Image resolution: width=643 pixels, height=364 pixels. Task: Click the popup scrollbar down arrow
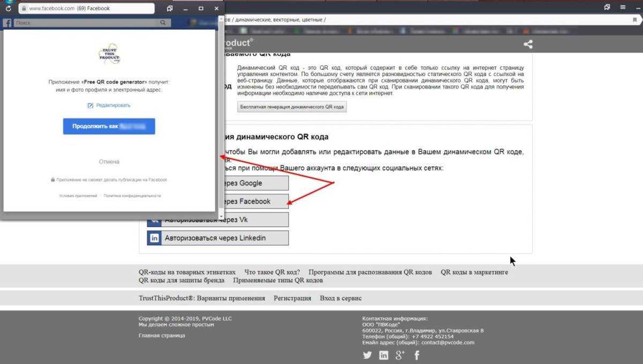[x=221, y=216]
